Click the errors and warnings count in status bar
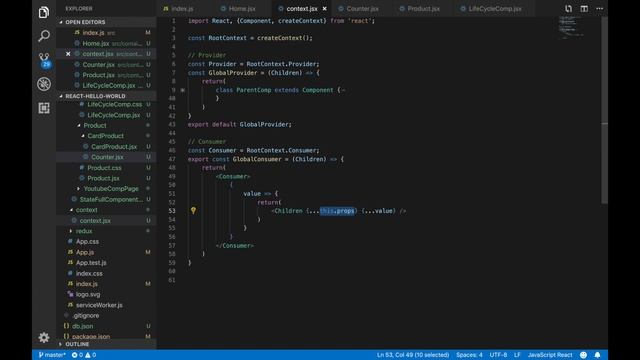Screen dimensions: 640x360 tap(84, 355)
